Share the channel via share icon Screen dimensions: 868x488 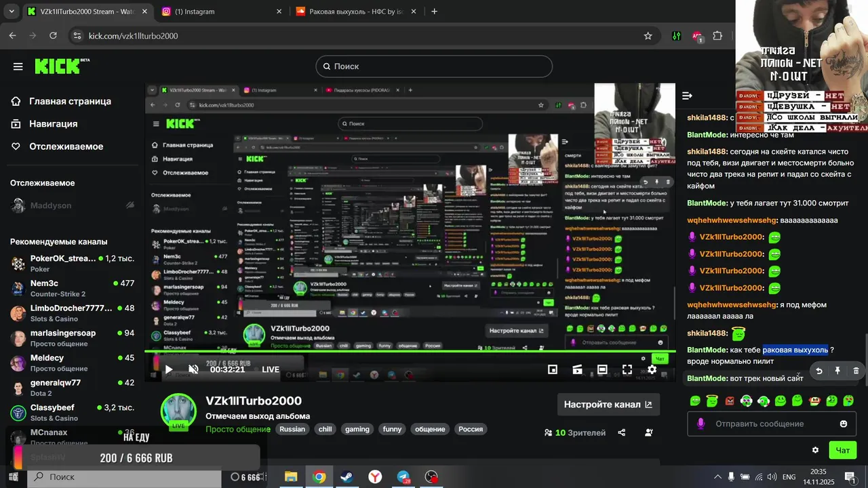[x=622, y=432]
